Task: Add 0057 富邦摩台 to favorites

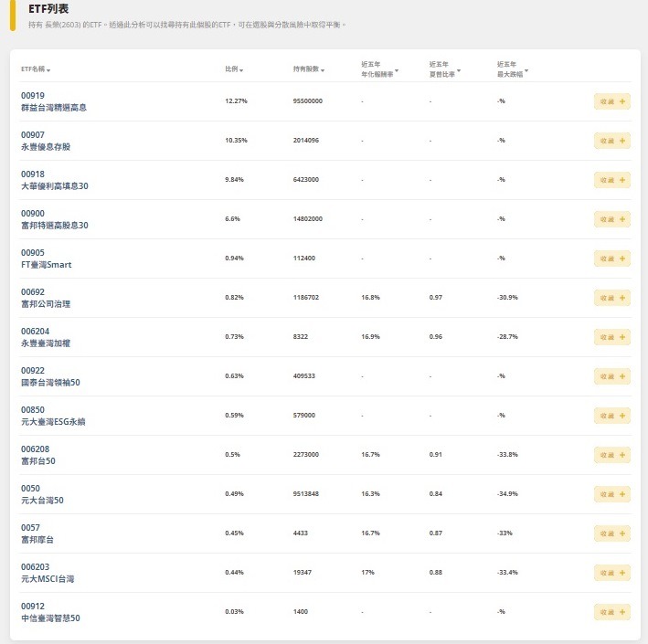Action: pyautogui.click(x=612, y=533)
